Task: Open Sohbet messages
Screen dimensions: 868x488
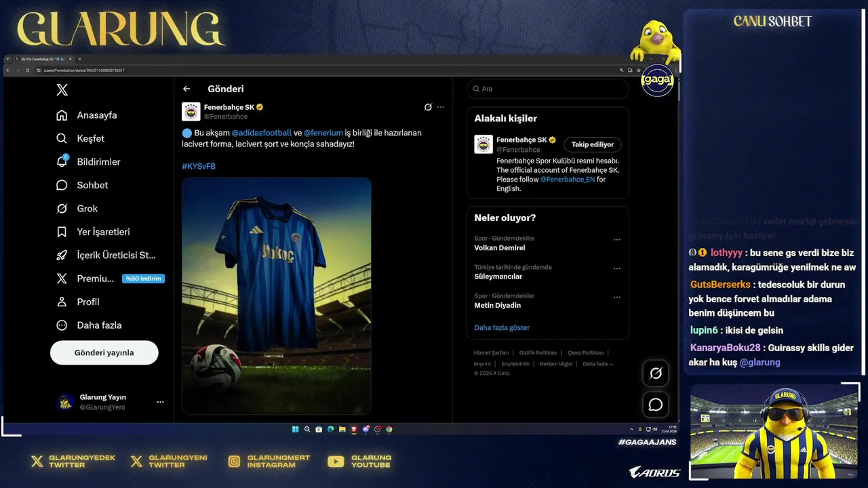Action: 82,185
